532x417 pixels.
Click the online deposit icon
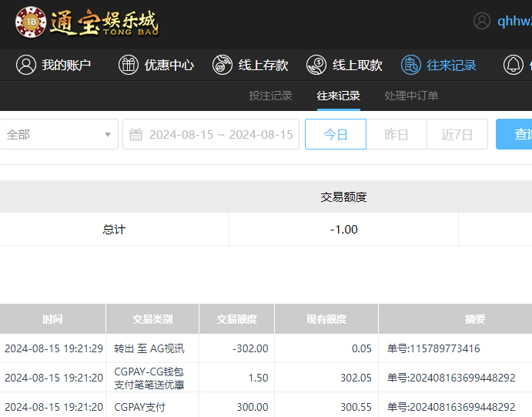click(223, 66)
